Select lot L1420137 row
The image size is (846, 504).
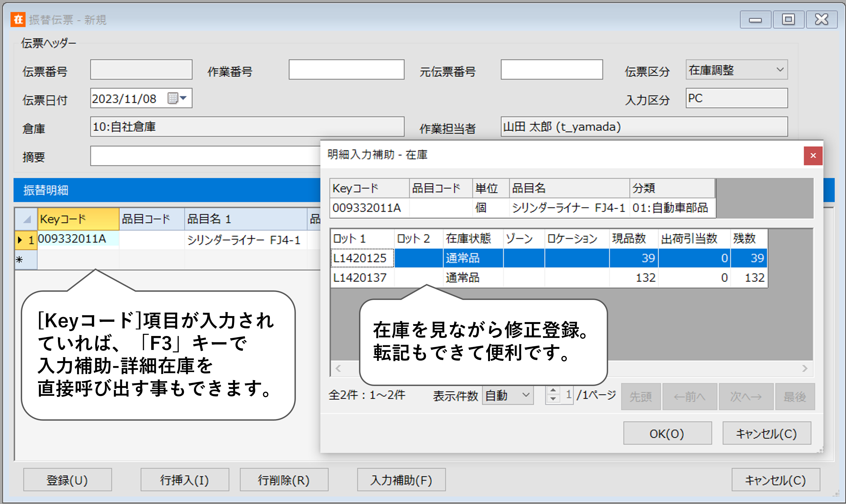click(x=360, y=278)
